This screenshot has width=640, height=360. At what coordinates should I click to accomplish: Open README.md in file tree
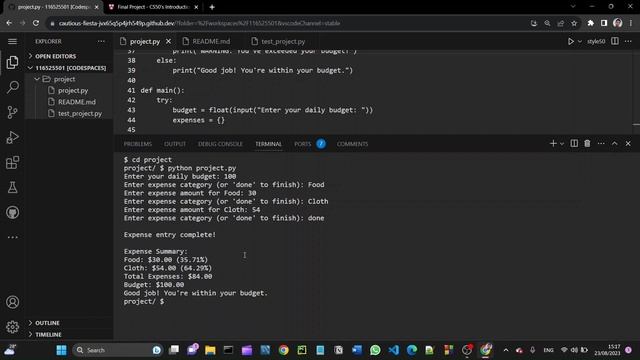click(77, 102)
